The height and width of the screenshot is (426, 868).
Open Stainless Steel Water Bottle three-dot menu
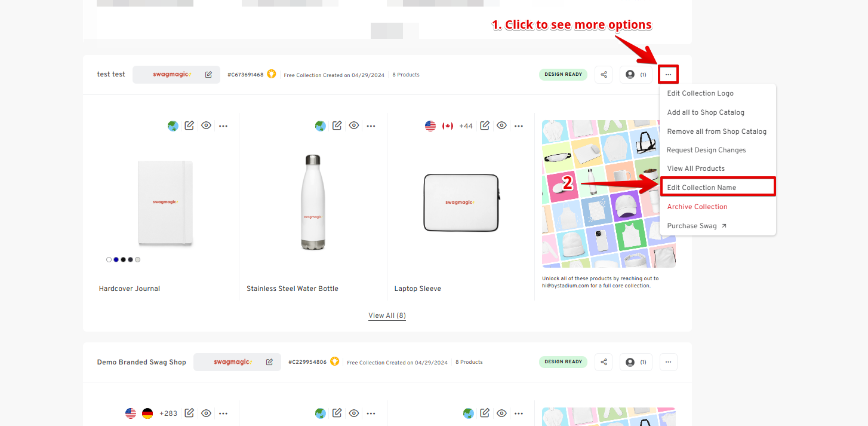coord(371,126)
